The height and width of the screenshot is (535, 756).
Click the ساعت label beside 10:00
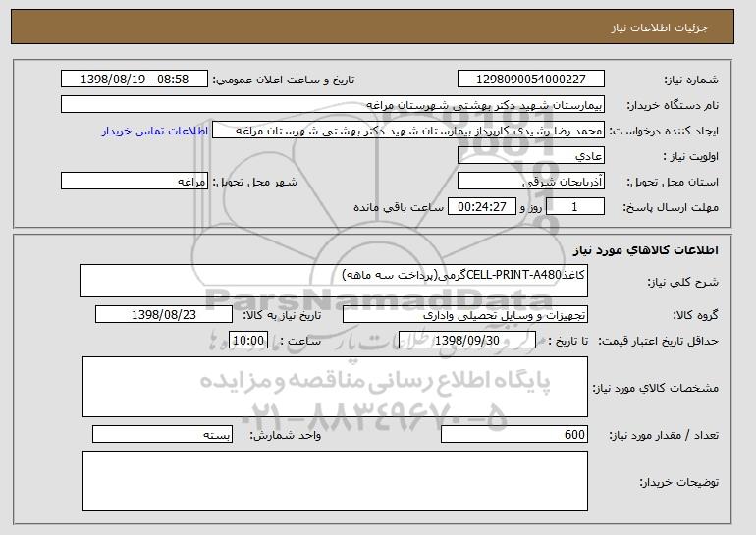[300, 341]
